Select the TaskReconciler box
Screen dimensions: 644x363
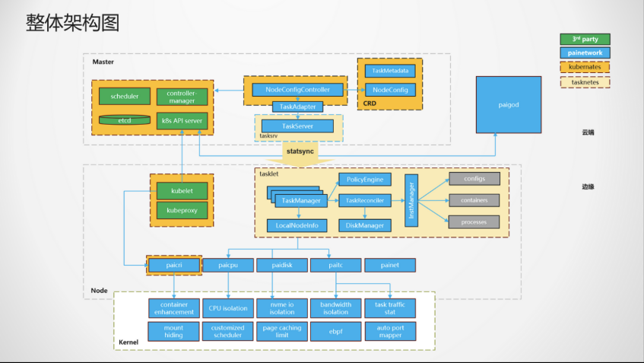[365, 201]
